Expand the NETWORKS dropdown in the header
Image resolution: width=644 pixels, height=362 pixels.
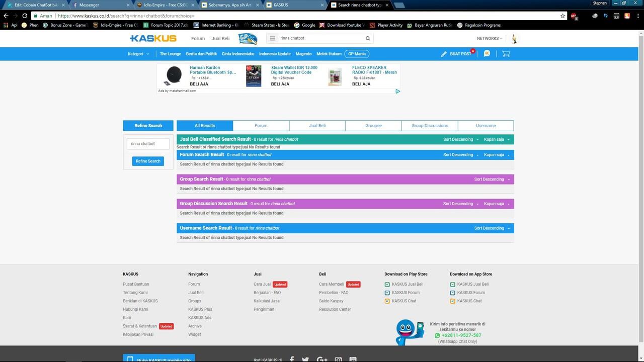[x=490, y=38]
